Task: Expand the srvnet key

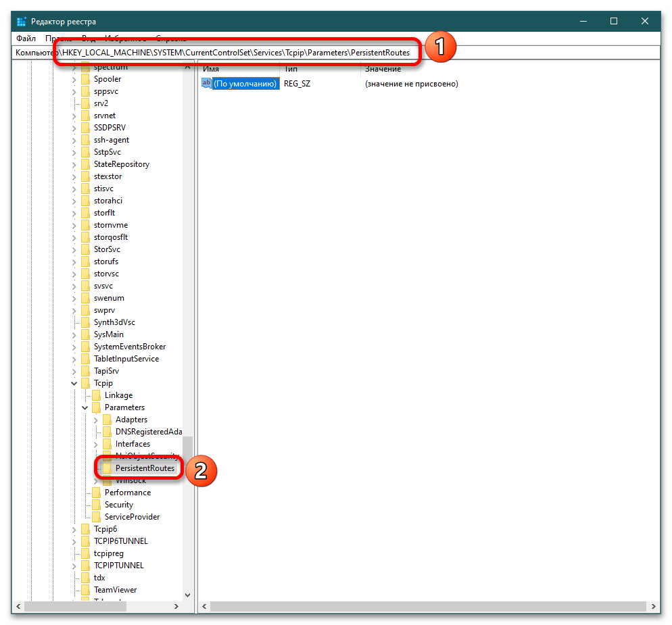Action: 74,116
